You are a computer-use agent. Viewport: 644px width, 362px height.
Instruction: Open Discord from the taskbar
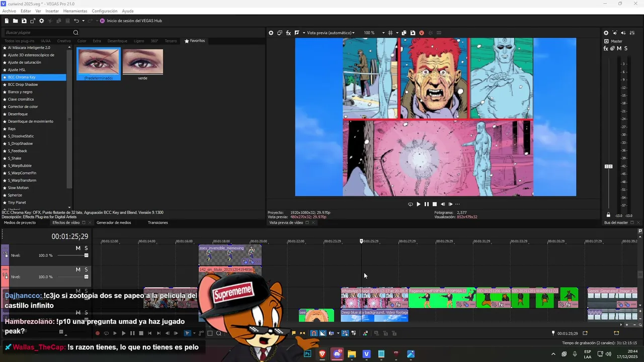point(337,354)
